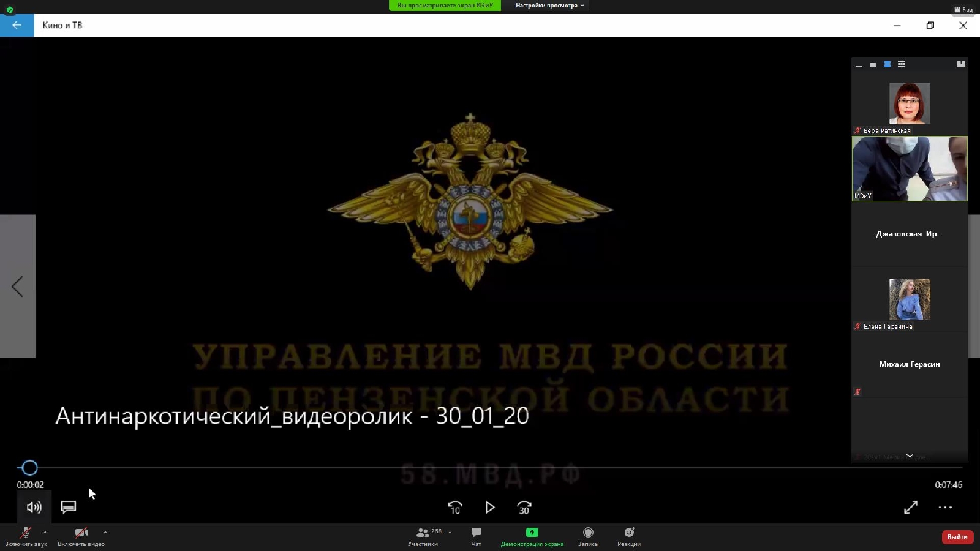The image size is (980, 551).
Task: Open the subtitles icon in the media player
Action: tap(68, 507)
